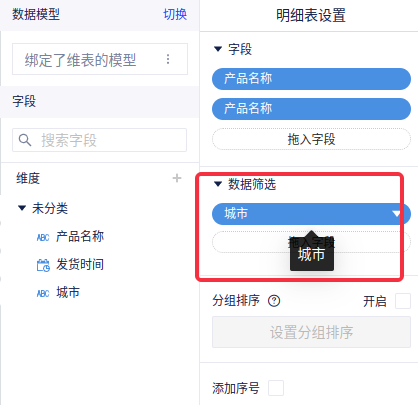Collapse the 数据筛选 section
Image resolution: width=418 pixels, height=405 pixels.
pyautogui.click(x=218, y=184)
